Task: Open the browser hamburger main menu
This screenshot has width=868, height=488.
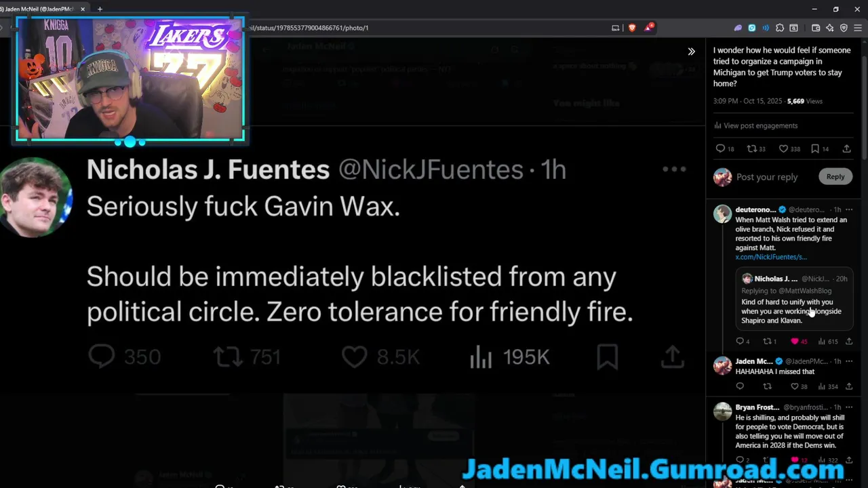Action: point(857,28)
